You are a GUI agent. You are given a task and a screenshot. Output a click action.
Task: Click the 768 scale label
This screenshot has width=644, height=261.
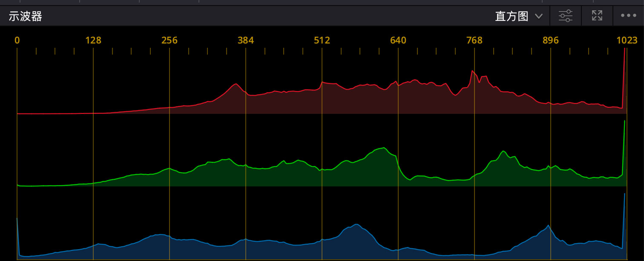474,41
